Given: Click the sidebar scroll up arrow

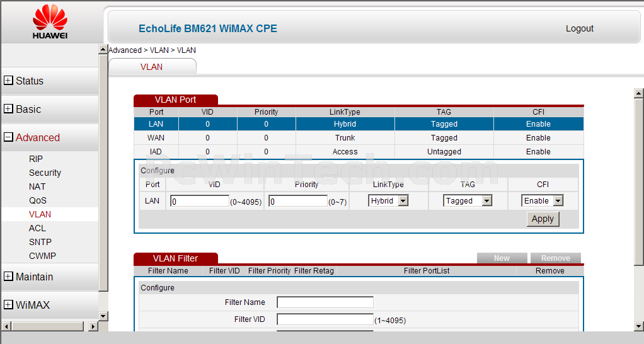Looking at the screenshot, I should 103,49.
